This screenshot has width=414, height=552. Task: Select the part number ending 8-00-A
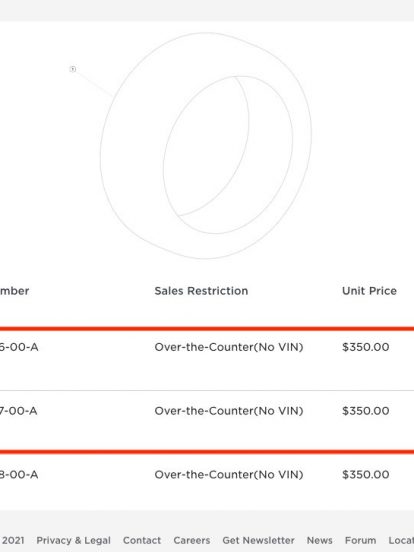click(19, 475)
